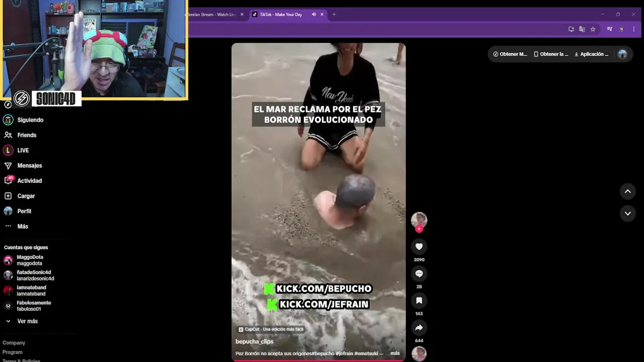
Task: Open bepucha_clips username on video
Action: pyautogui.click(x=255, y=341)
